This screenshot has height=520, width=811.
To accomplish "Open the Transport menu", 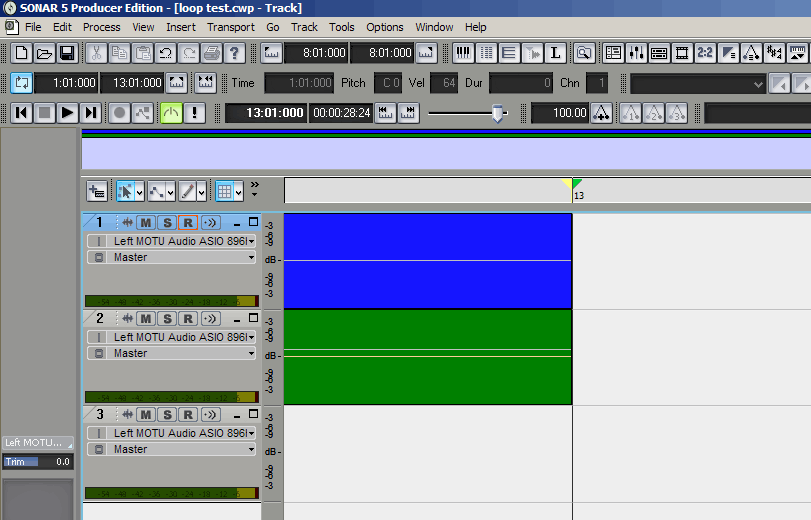I will point(231,27).
